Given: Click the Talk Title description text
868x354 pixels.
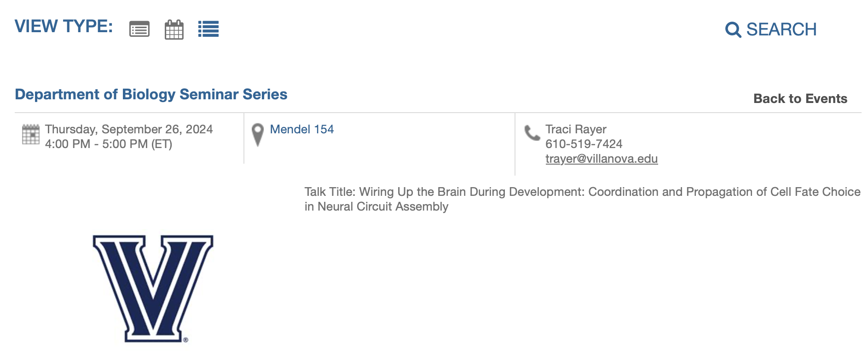Looking at the screenshot, I should coord(582,199).
